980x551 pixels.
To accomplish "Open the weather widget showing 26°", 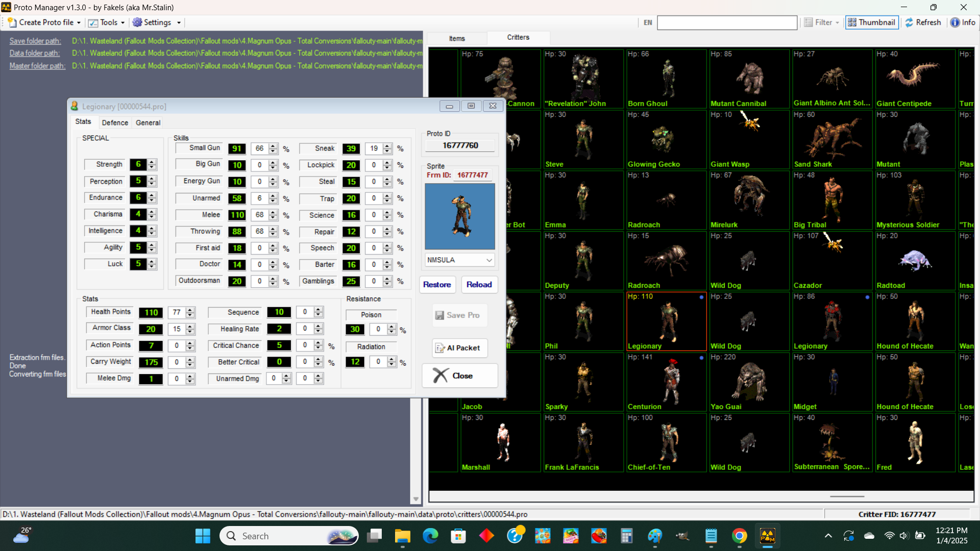I will (x=21, y=536).
